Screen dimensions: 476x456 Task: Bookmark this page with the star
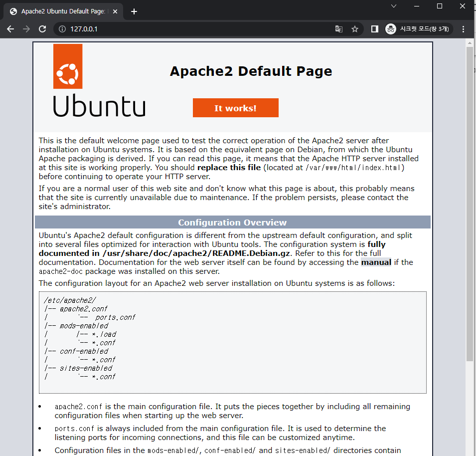click(x=354, y=29)
